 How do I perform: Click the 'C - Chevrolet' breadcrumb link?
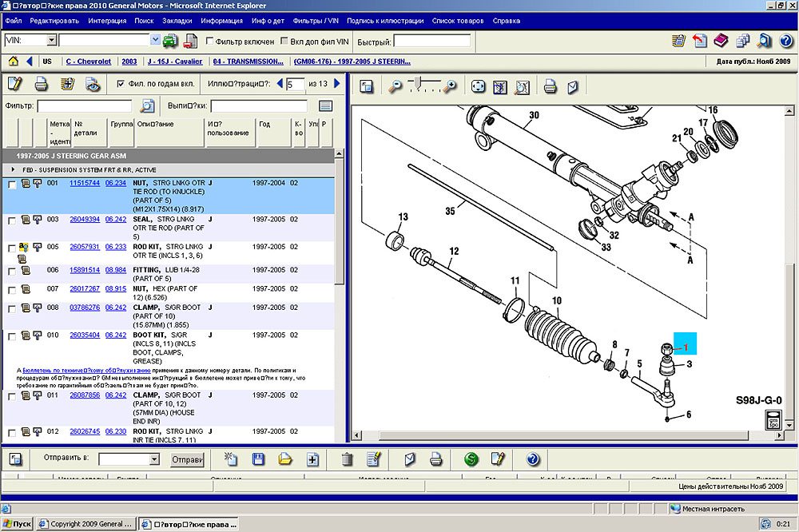[x=89, y=62]
